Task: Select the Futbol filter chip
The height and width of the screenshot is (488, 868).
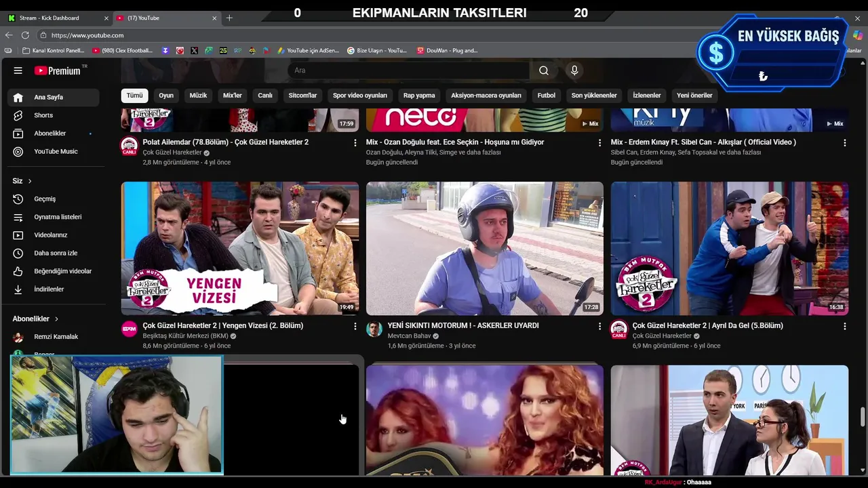Action: [547, 96]
